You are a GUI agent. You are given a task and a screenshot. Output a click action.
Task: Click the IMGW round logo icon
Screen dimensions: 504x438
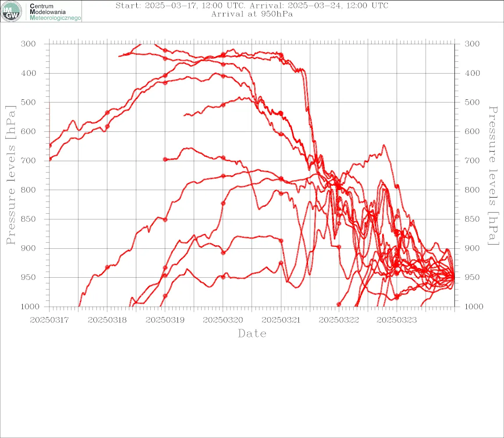tap(11, 11)
